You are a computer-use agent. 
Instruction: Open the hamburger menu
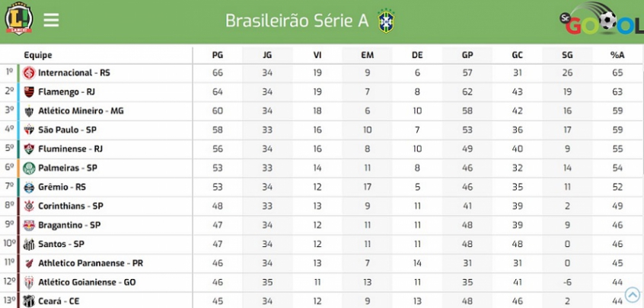point(51,19)
